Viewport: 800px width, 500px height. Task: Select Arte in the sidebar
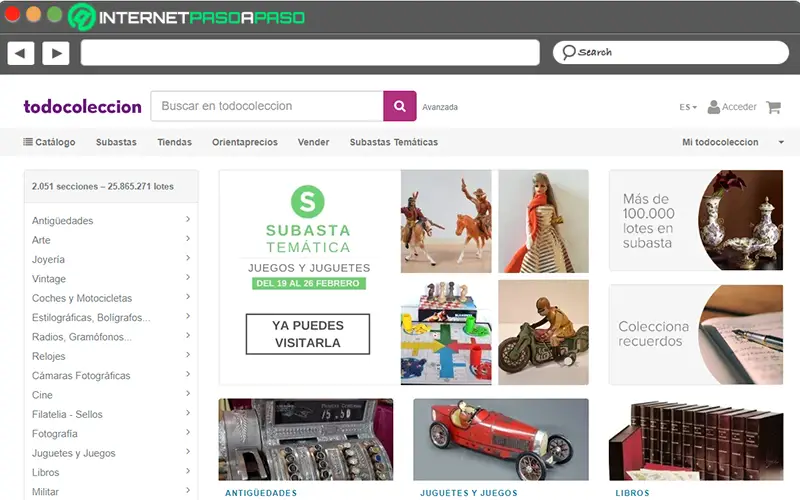tap(41, 240)
